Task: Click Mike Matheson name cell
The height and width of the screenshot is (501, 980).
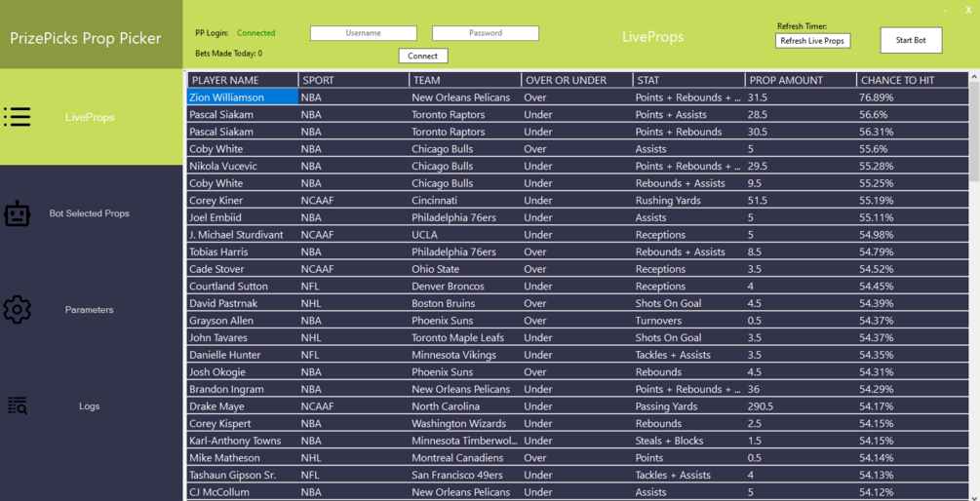Action: [243, 458]
